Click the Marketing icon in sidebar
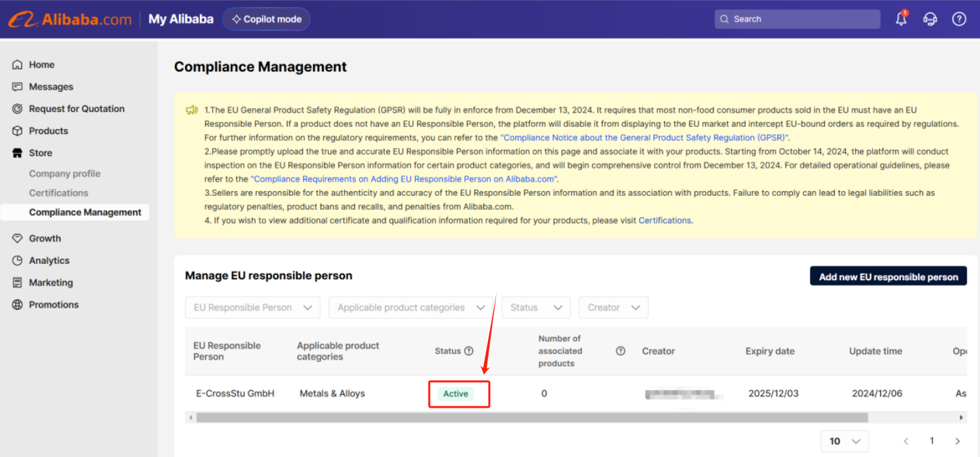The height and width of the screenshot is (457, 980). pyautogui.click(x=18, y=283)
